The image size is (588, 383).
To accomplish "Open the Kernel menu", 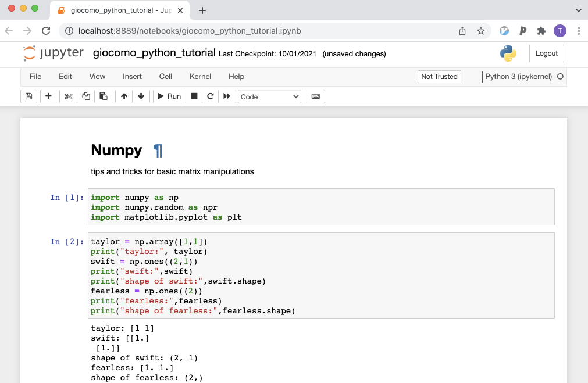I will (x=200, y=76).
